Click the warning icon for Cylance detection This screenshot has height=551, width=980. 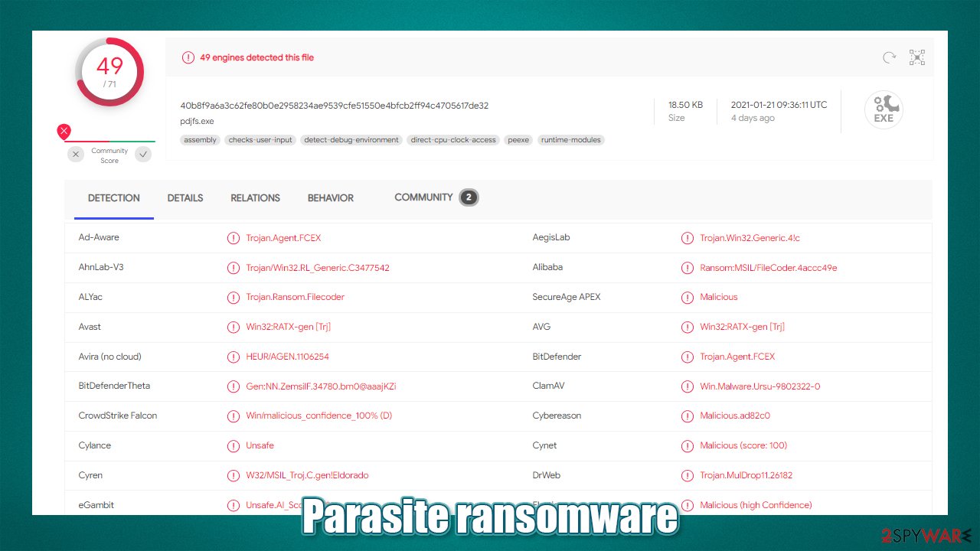click(x=234, y=445)
